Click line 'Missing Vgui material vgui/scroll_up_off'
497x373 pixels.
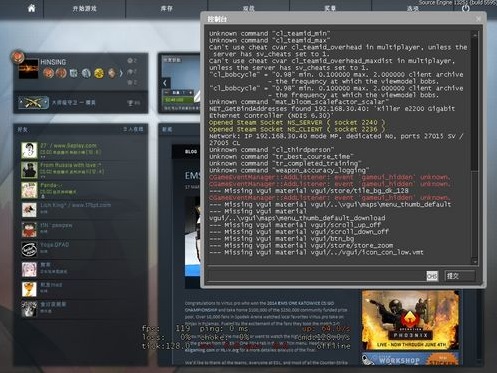coord(295,225)
